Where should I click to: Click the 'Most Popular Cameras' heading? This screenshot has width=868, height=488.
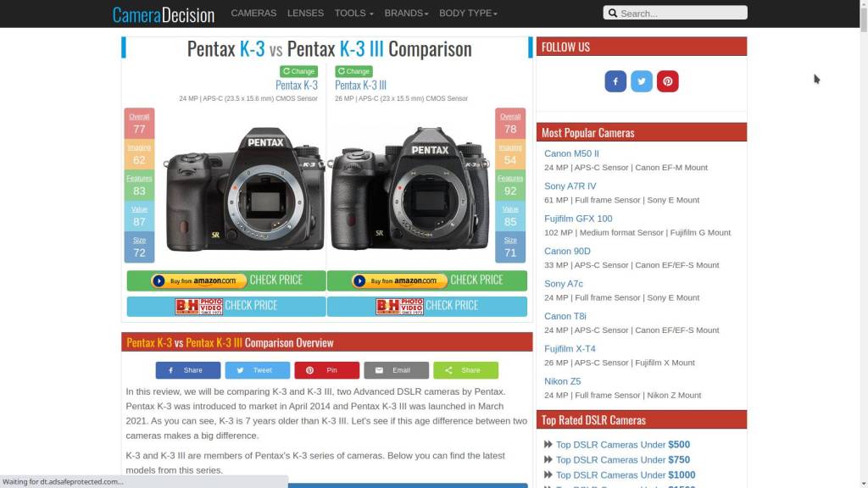point(588,133)
